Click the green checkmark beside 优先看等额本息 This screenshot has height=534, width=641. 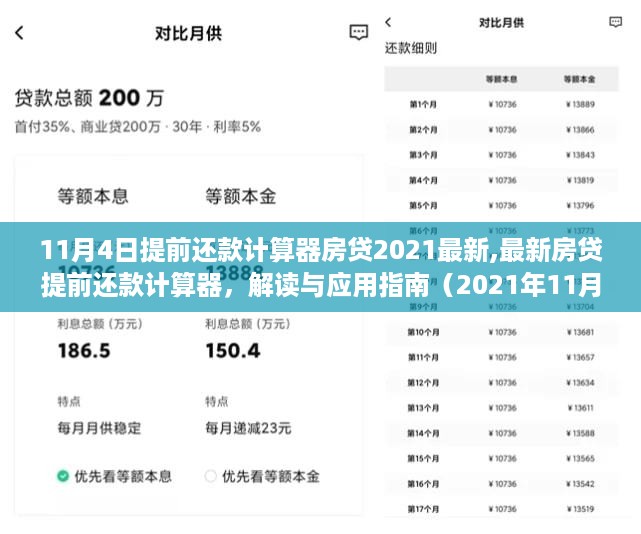point(63,476)
